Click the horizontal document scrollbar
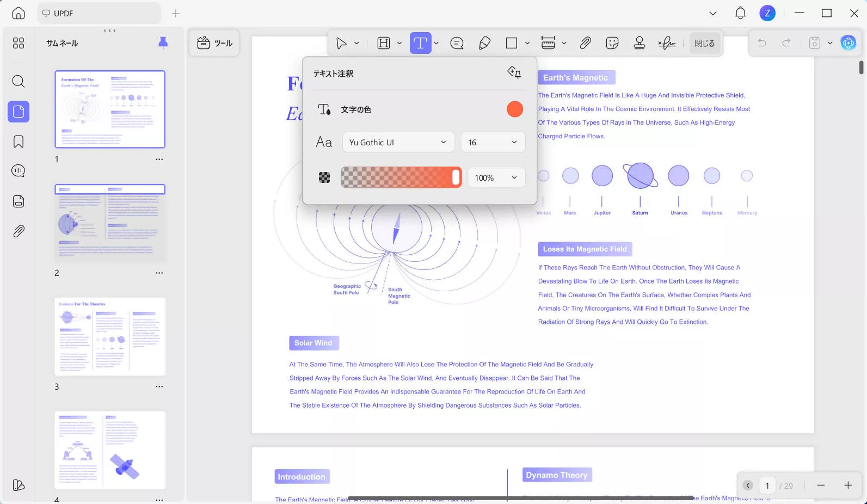The width and height of the screenshot is (867, 504). coord(520,498)
